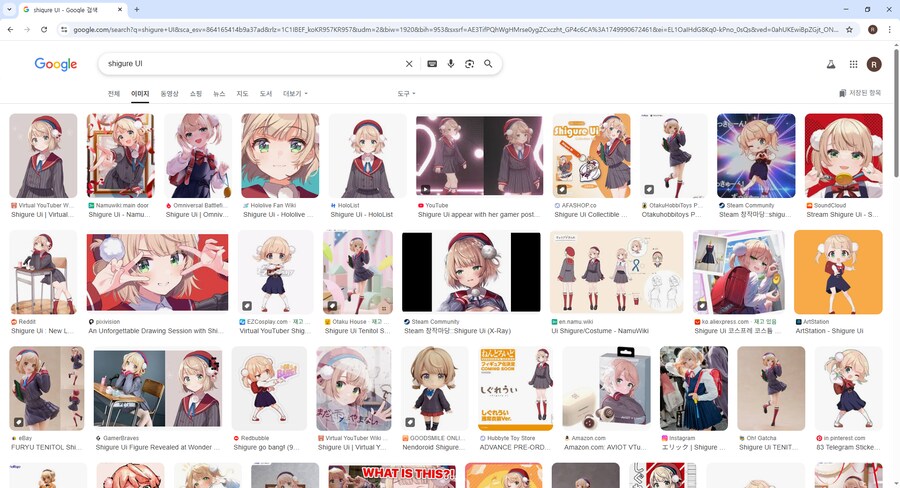
Task: Open the GOODSMILE Nendoroid thumbnail
Action: coord(435,389)
